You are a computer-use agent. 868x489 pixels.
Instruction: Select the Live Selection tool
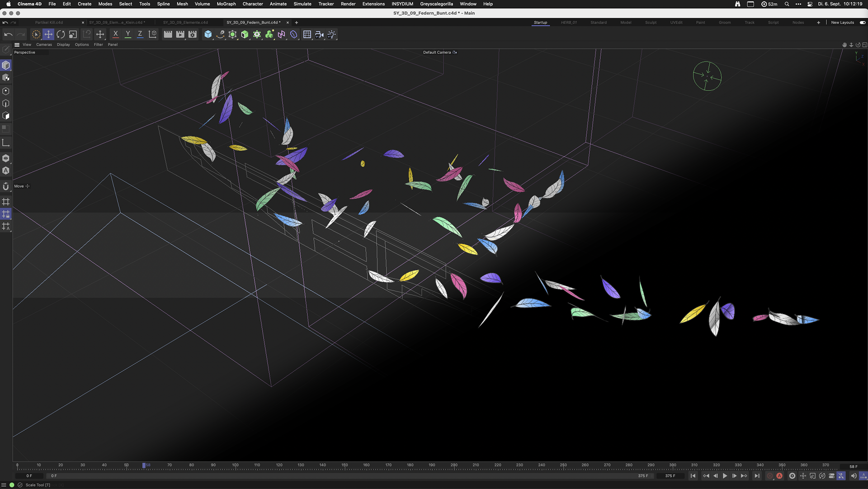click(x=36, y=34)
